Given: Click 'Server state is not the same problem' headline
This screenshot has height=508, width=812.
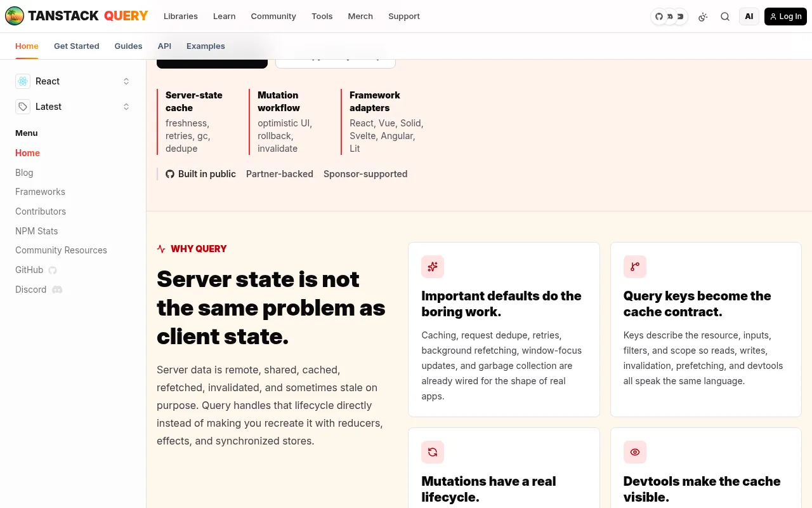Looking at the screenshot, I should pos(271,308).
